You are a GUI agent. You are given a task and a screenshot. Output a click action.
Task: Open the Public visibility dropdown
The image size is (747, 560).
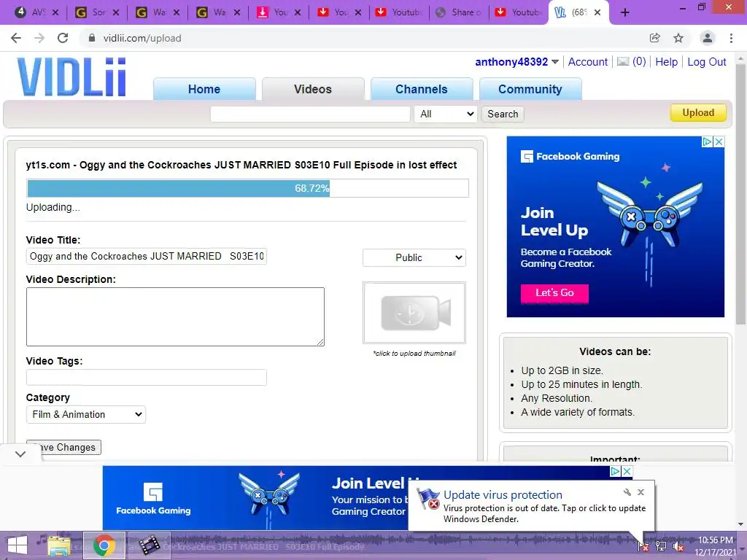pyautogui.click(x=414, y=257)
